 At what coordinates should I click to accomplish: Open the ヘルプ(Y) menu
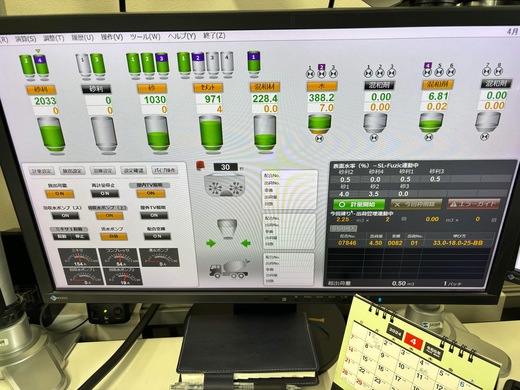182,36
